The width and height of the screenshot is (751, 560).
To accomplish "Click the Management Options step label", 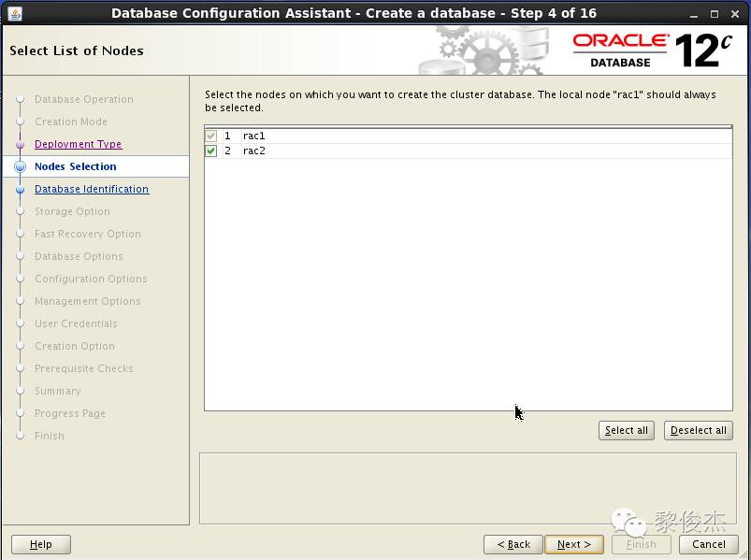I will point(88,302).
